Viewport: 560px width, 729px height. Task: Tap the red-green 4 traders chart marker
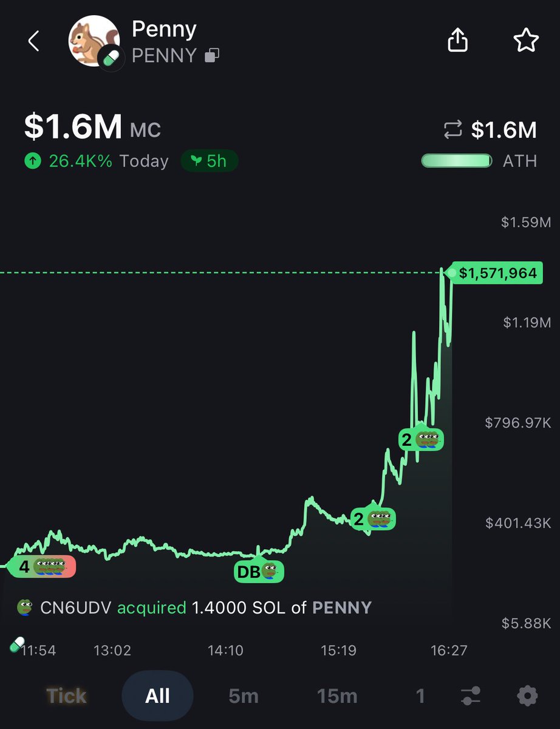[42, 567]
